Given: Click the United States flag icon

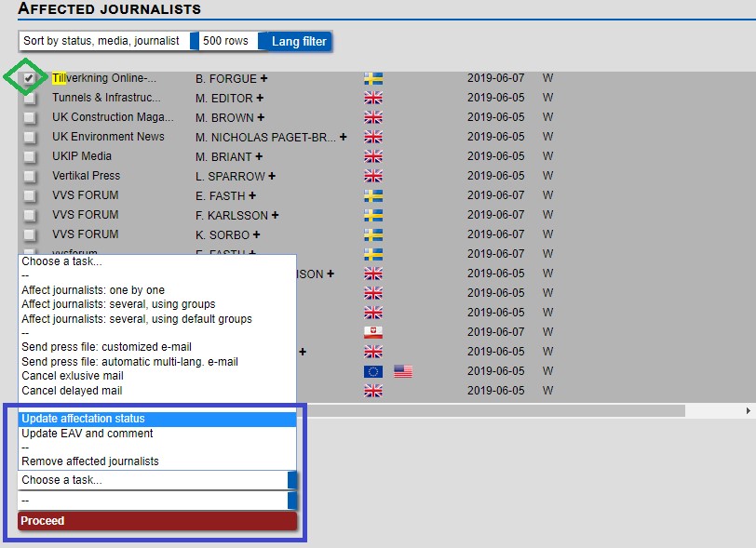Looking at the screenshot, I should [403, 371].
